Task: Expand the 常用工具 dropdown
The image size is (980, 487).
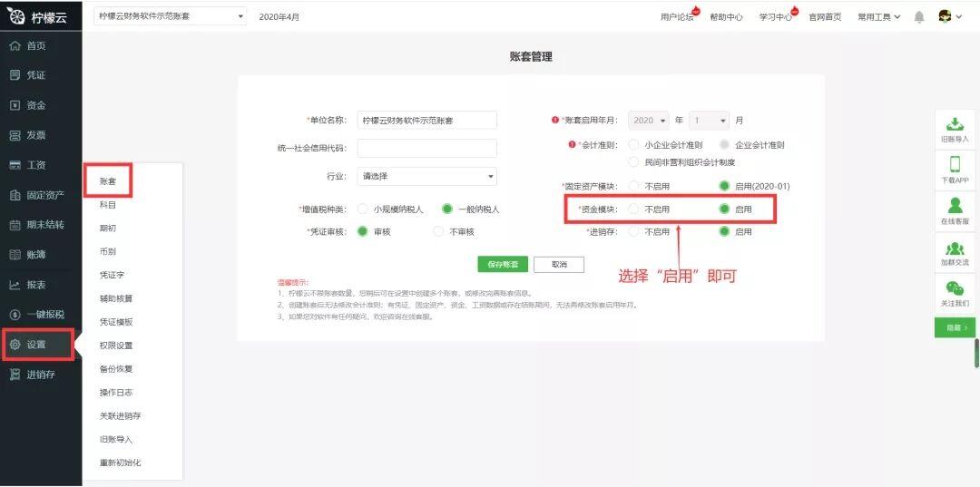Action: pyautogui.click(x=878, y=17)
